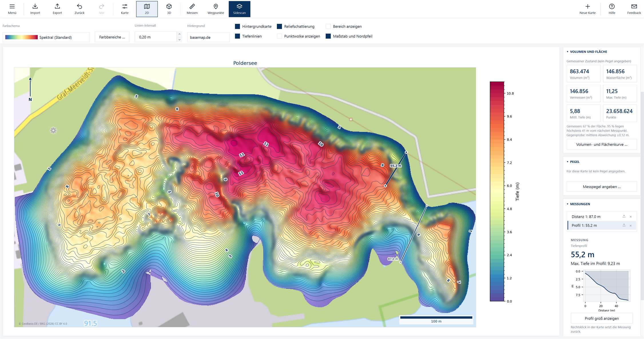The width and height of the screenshot is (644, 339).
Task: Enable Punktwolke anzeigen checkbox
Action: click(279, 36)
